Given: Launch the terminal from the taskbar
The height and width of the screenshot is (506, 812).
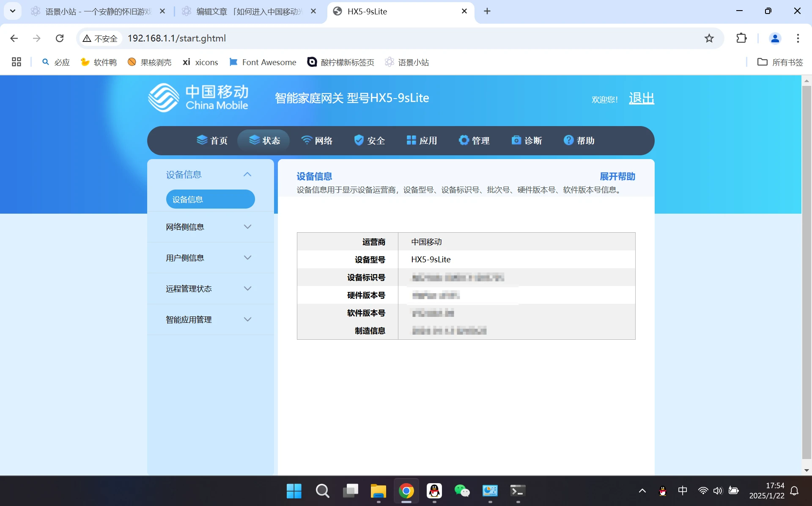Looking at the screenshot, I should [x=517, y=491].
